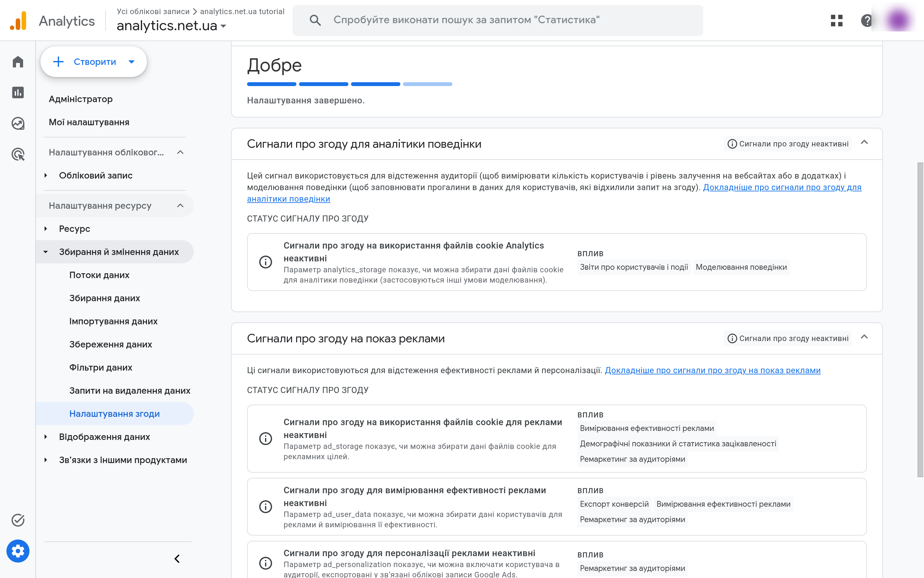This screenshot has width=924, height=578.
Task: Expand Зв’язки з іншими продуктами item
Action: (46, 460)
